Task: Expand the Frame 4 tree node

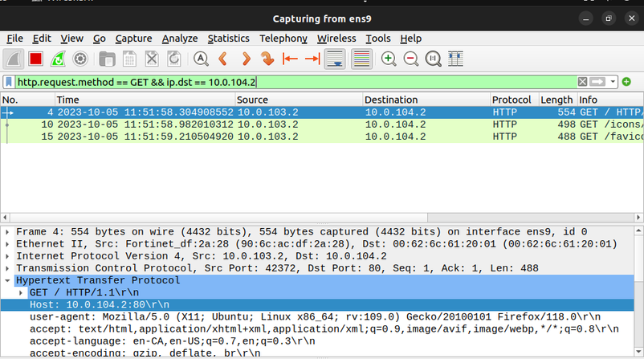Action: [7, 232]
